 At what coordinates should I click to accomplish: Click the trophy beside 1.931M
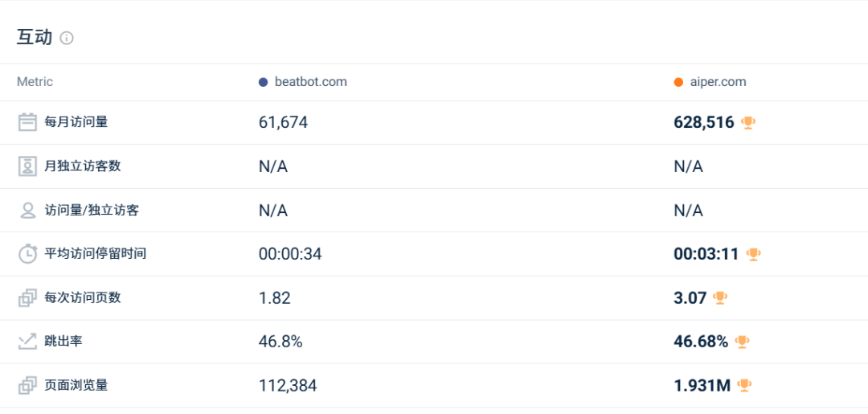pyautogui.click(x=744, y=386)
